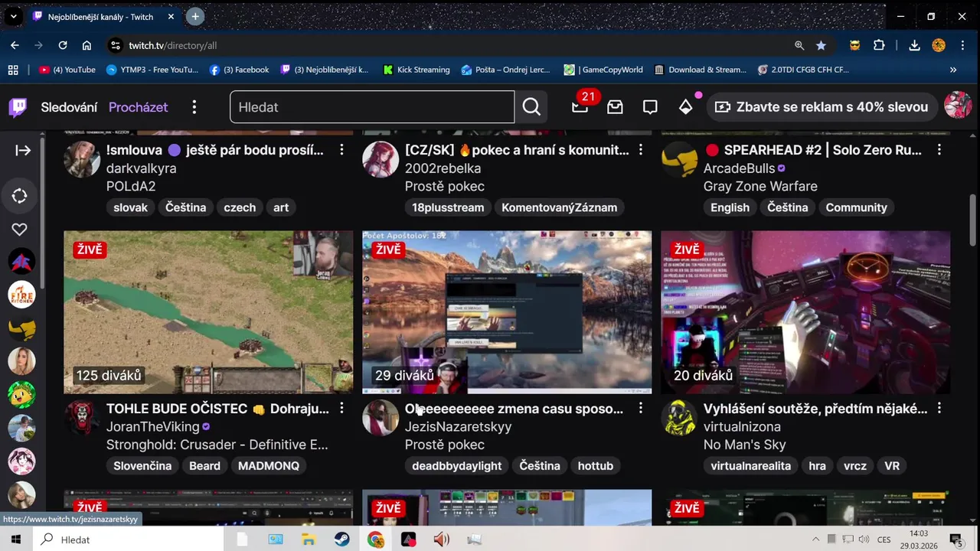Image resolution: width=980 pixels, height=551 pixels.
Task: Select the English tag
Action: [730, 207]
